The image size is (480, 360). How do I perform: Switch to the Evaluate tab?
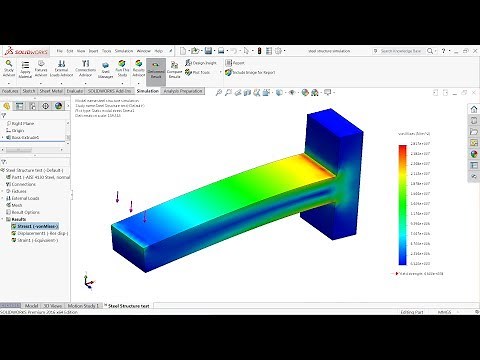(x=75, y=91)
